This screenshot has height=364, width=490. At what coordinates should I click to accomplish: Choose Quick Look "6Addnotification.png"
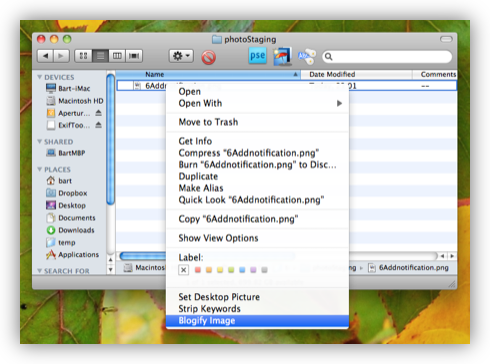click(x=257, y=200)
